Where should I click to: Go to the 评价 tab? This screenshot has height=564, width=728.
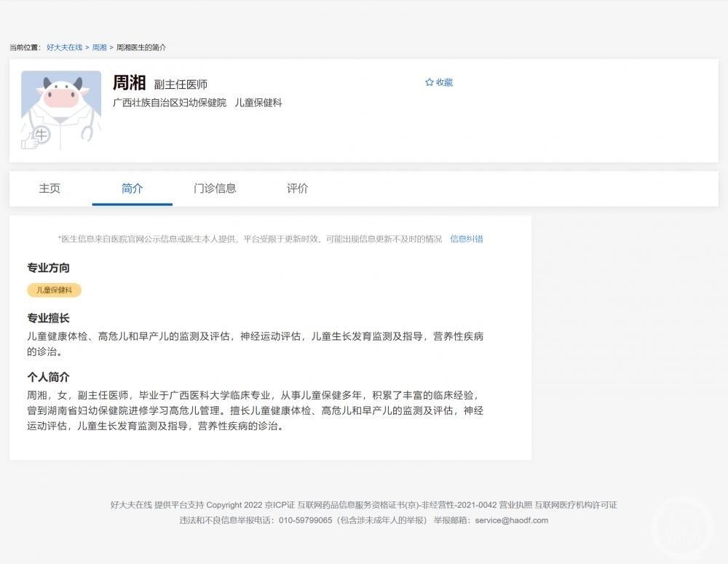(297, 188)
